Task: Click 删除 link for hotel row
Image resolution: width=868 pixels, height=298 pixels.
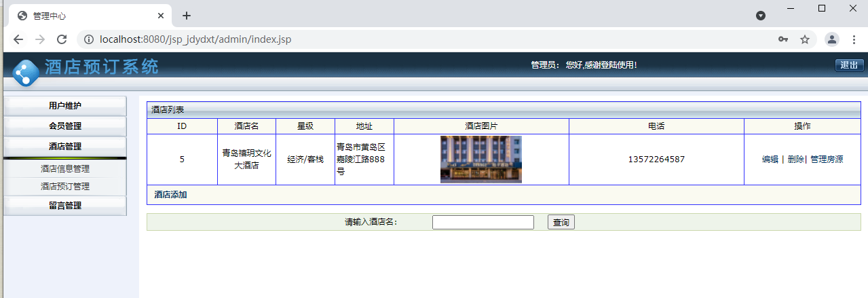Action: pos(795,160)
